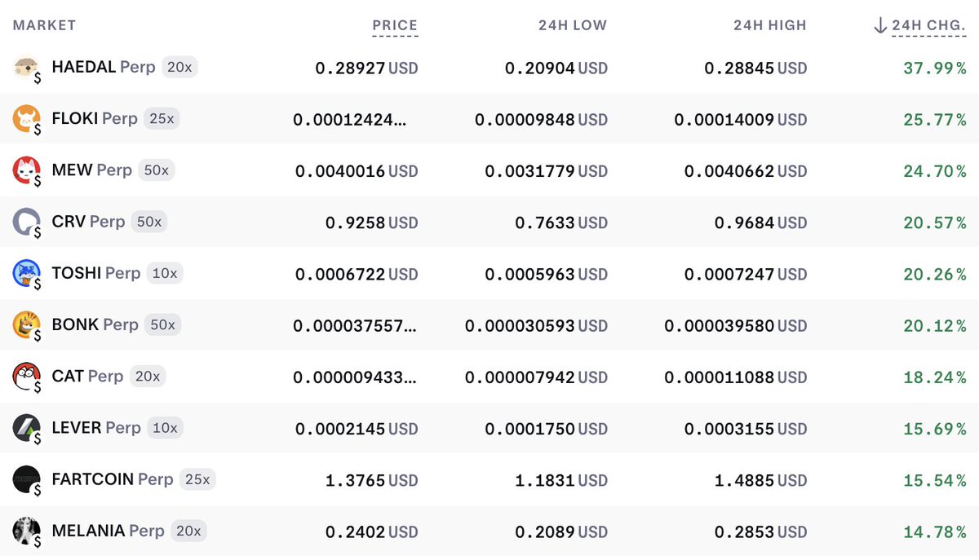Click the HAEDAL 24H high 0.28845 USD
The image size is (979, 560).
pos(755,68)
